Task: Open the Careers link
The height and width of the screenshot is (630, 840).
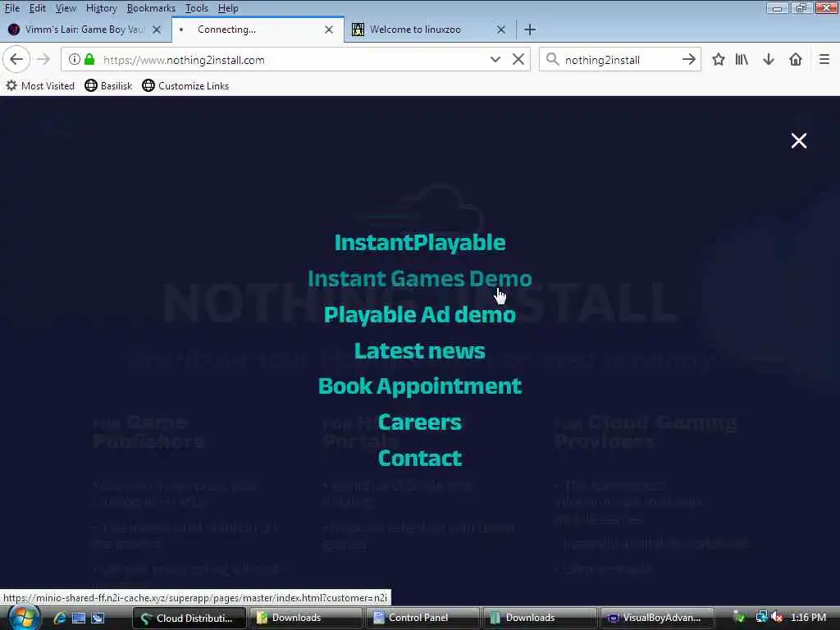Action: click(419, 422)
